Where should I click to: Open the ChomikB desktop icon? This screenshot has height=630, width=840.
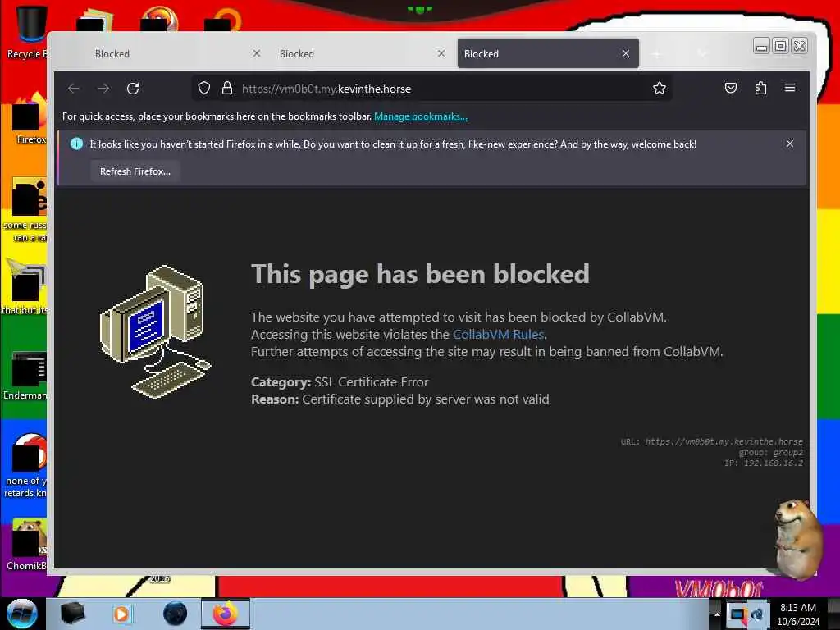[27, 544]
